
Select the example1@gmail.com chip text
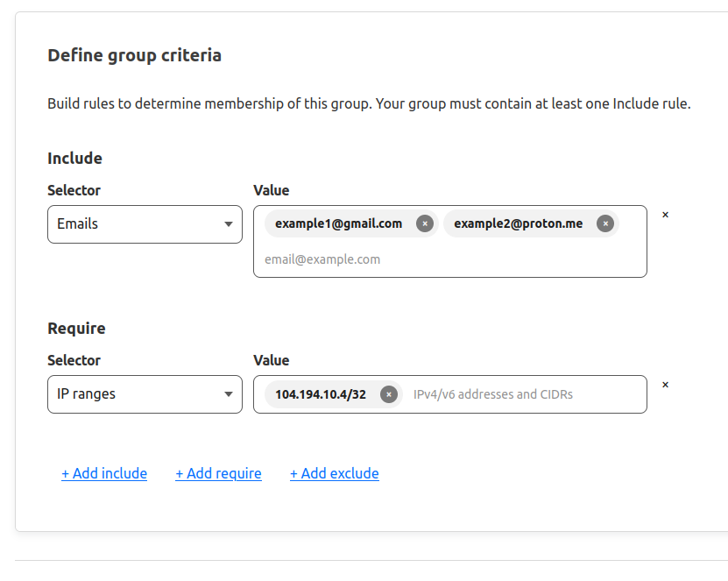[x=338, y=223]
